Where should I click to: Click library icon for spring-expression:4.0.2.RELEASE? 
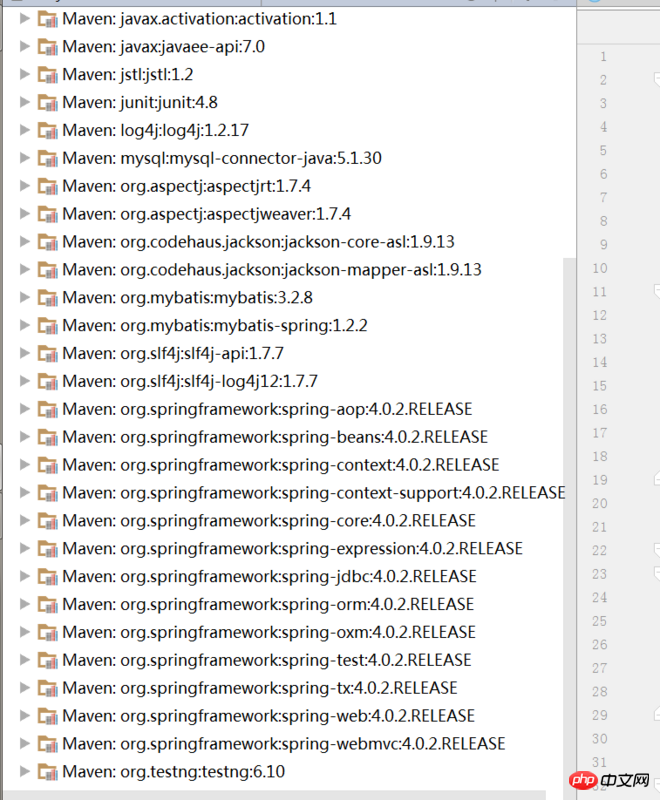point(47,549)
